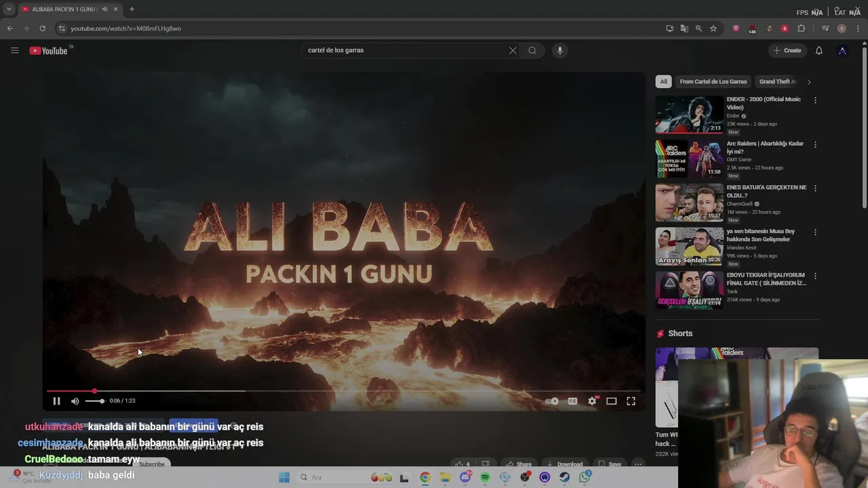Click the address bar URL
The image size is (868, 488).
pyautogui.click(x=125, y=28)
